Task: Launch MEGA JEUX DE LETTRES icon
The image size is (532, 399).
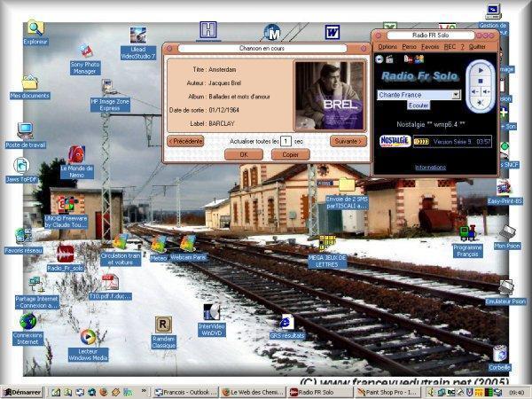Action: coord(327,243)
